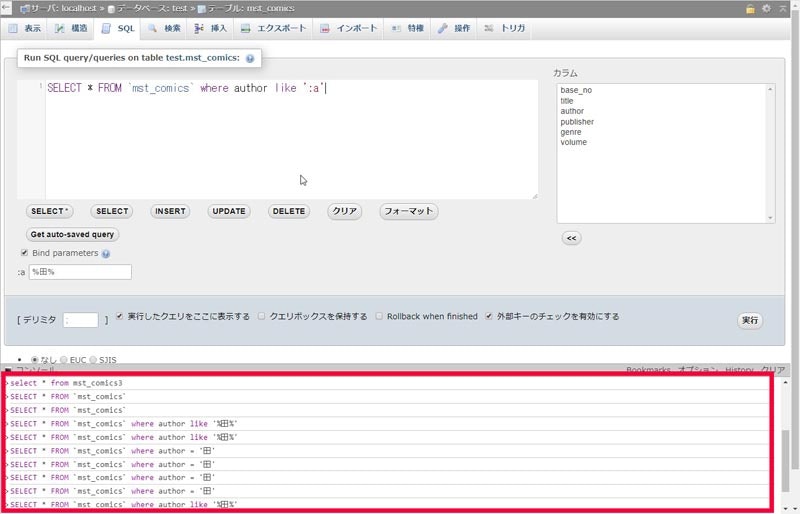Click the console クリア (Clear) link
The height and width of the screenshot is (514, 800).
773,370
